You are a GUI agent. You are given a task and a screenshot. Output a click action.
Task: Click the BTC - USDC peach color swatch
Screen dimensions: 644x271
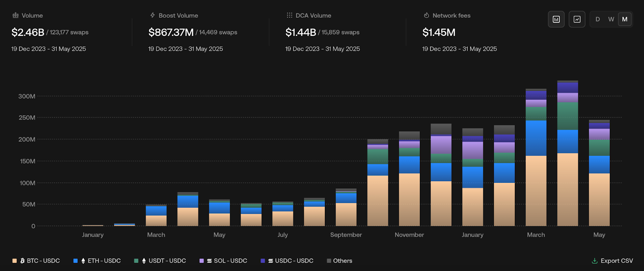tap(14, 261)
